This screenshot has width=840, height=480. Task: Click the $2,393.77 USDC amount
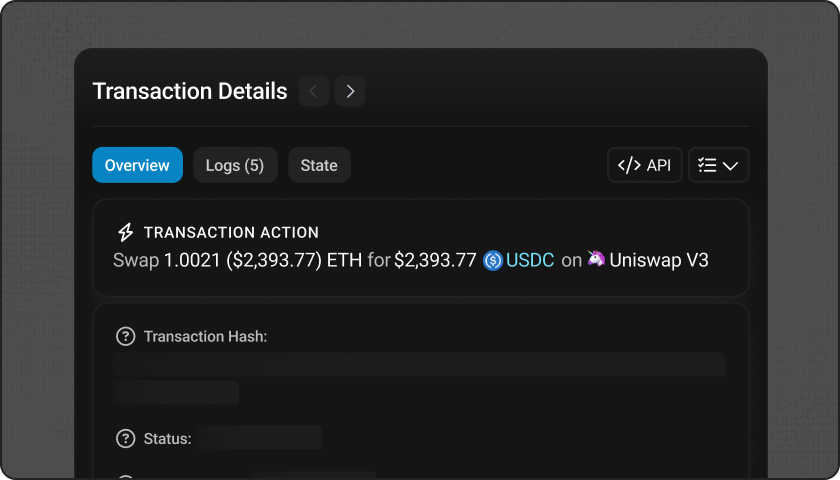(x=435, y=260)
